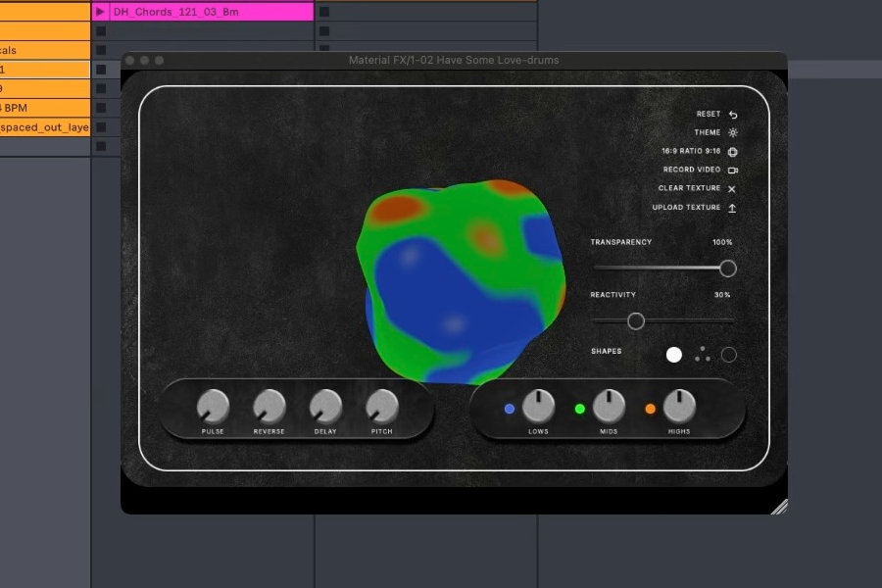Select the orange track header ending in 'als'
882x588 pixels.
coord(45,50)
